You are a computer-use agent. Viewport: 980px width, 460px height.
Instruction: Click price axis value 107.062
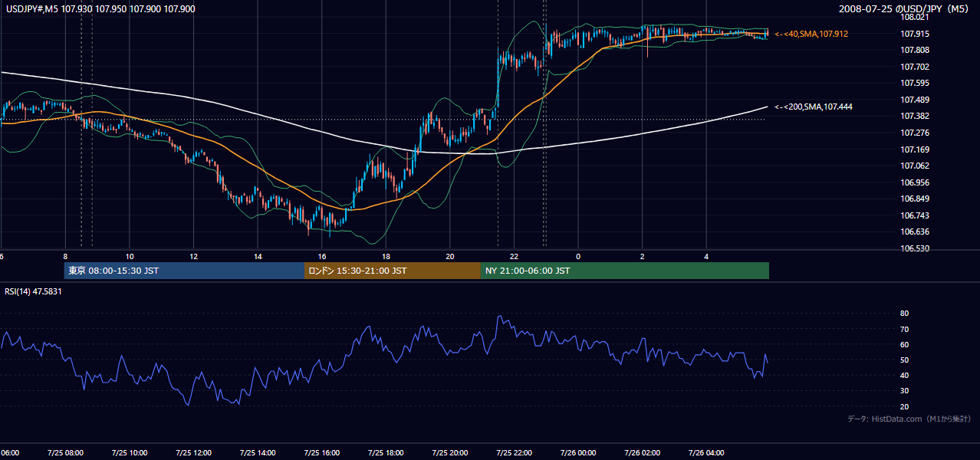tap(915, 166)
